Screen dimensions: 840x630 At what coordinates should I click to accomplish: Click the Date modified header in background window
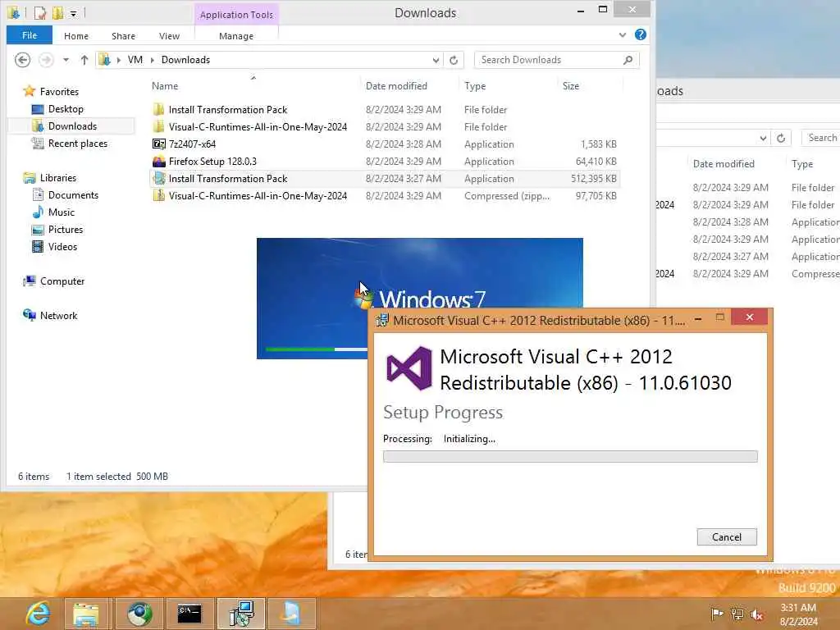click(x=724, y=164)
